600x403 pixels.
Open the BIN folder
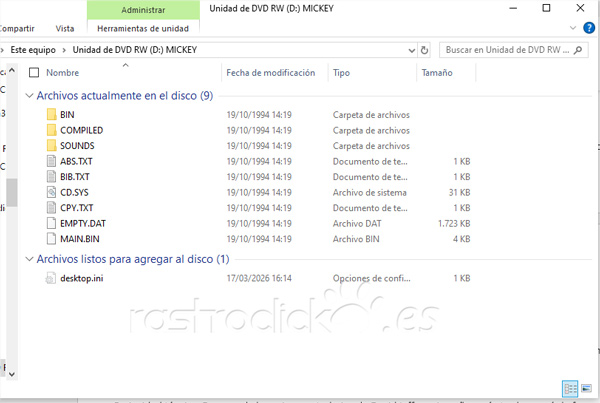(x=67, y=115)
